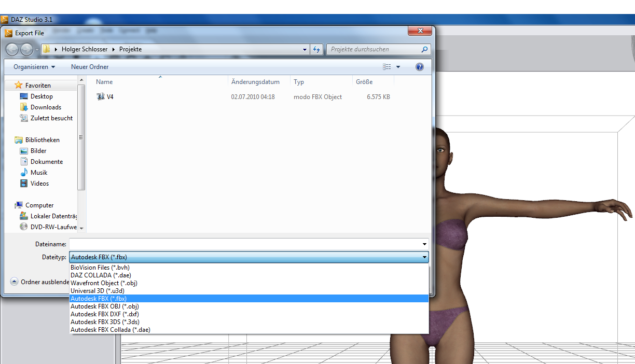Click the Export File dialog title icon
The width and height of the screenshot is (635, 364).
pyautogui.click(x=9, y=33)
